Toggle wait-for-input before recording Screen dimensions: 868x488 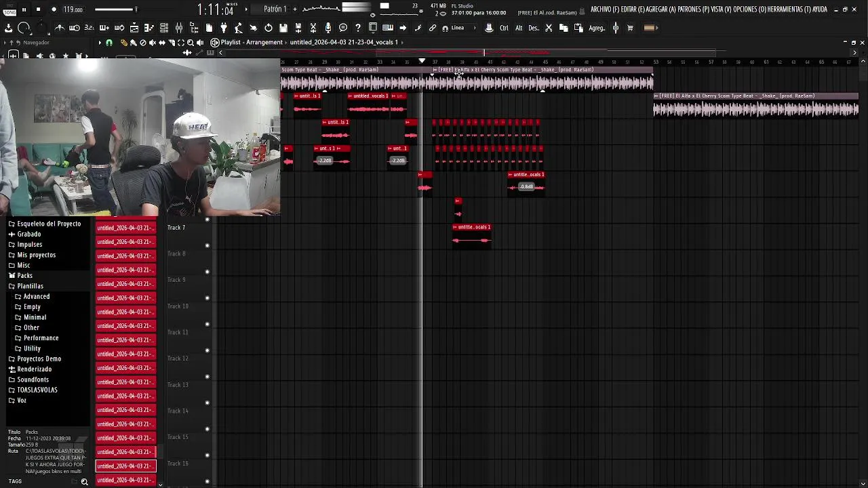tap(74, 28)
